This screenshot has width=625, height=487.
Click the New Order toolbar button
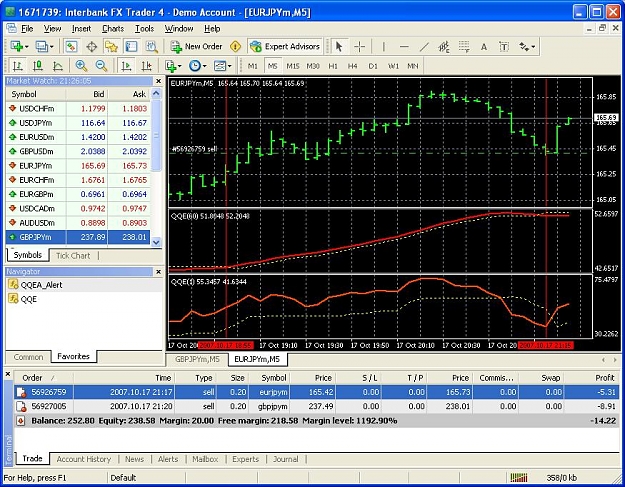[196, 47]
